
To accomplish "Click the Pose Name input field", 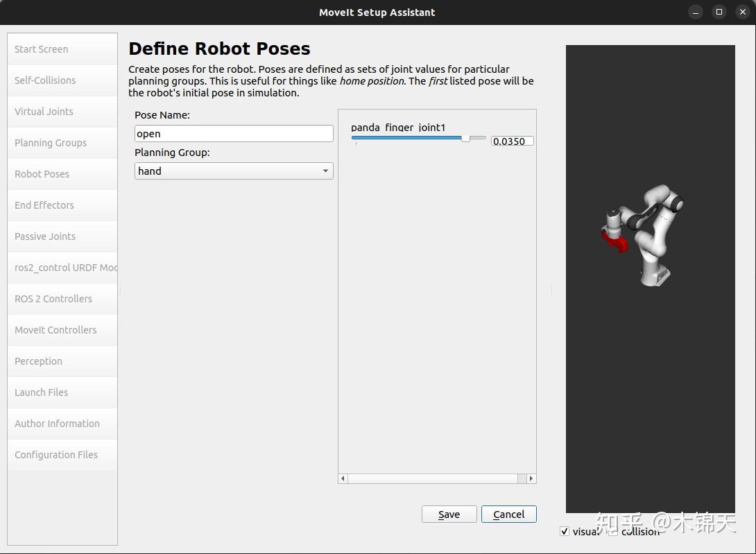I will [x=233, y=133].
